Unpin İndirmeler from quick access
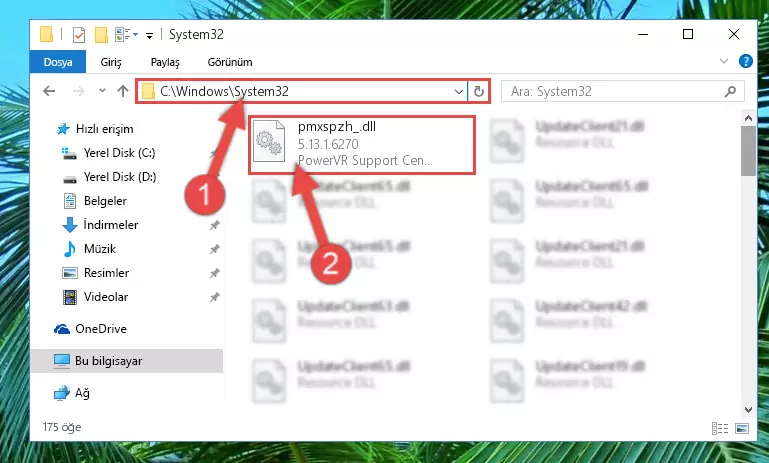 coord(214,225)
